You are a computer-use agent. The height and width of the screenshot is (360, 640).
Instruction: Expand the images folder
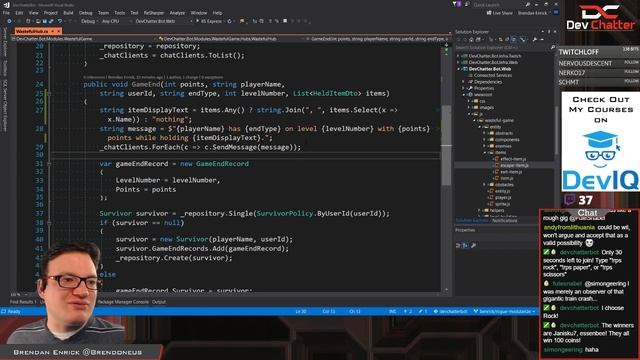[x=469, y=107]
